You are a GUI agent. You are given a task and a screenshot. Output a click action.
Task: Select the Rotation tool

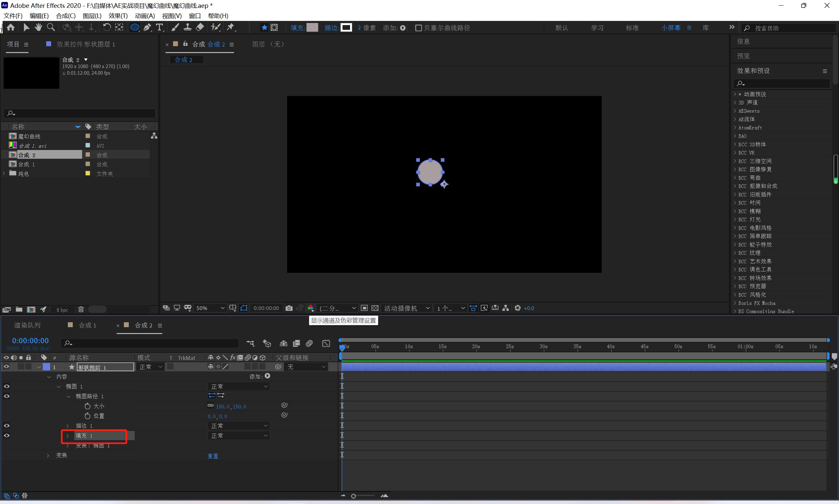click(x=107, y=28)
